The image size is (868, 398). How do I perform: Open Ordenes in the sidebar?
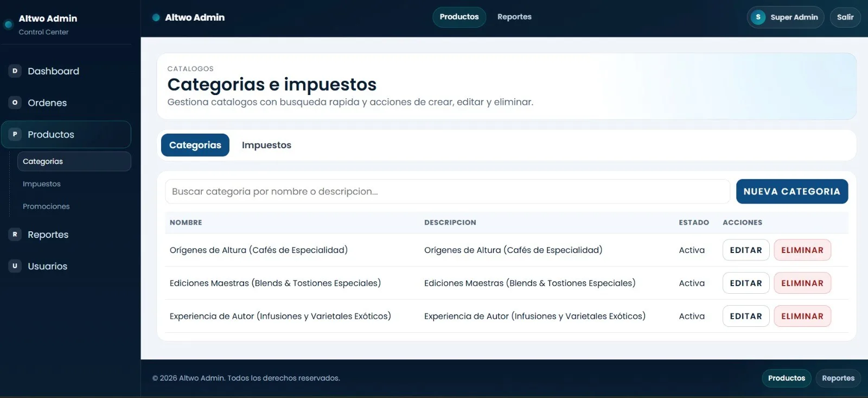[66, 103]
